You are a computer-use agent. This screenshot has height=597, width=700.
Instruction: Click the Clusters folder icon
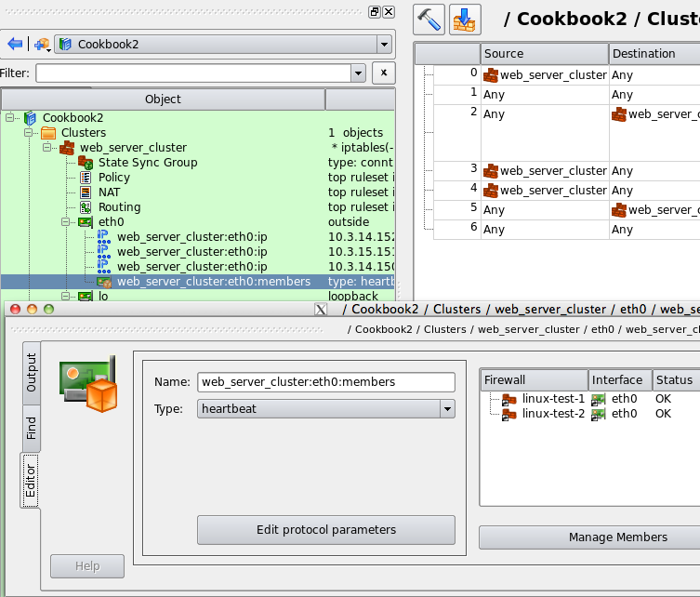[x=48, y=133]
